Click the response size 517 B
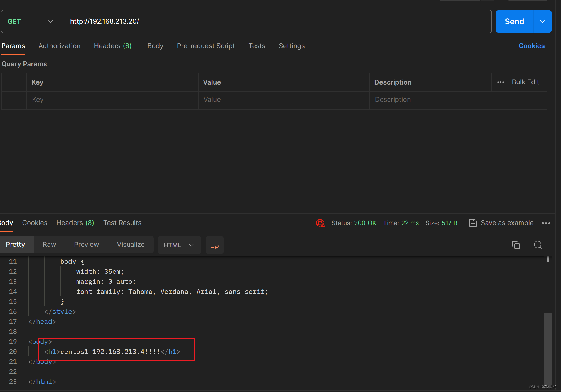The height and width of the screenshot is (392, 561). click(449, 223)
